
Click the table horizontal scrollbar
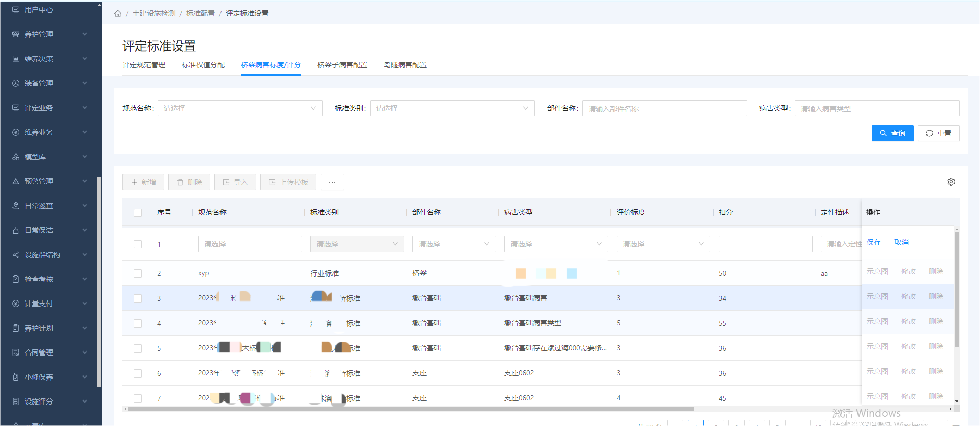(x=411, y=409)
